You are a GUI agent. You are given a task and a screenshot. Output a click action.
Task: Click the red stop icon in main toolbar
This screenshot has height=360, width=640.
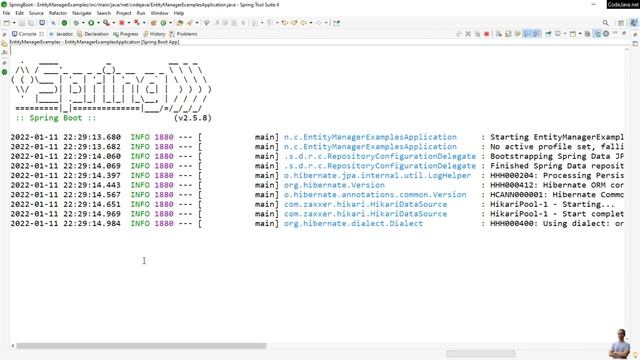click(x=122, y=23)
